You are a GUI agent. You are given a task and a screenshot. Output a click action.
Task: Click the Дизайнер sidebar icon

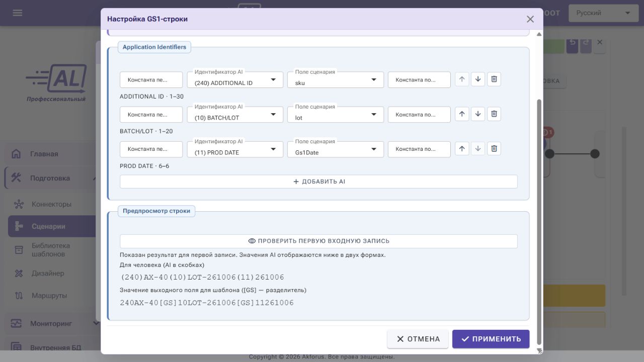pyautogui.click(x=19, y=274)
